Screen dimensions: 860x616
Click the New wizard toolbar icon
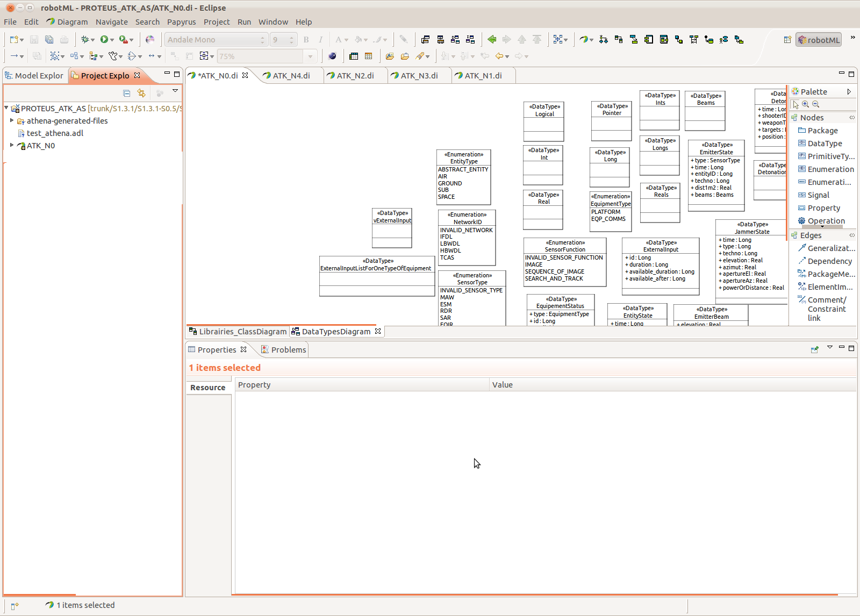click(14, 39)
